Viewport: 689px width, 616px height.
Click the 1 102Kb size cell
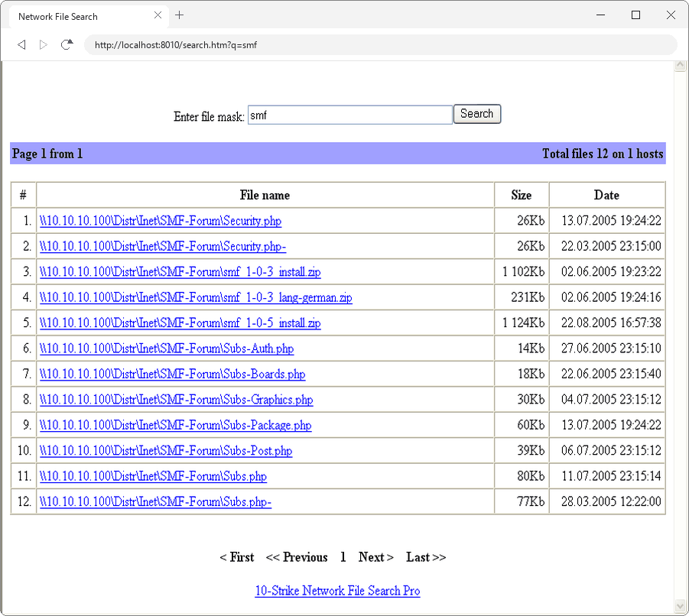point(522,272)
